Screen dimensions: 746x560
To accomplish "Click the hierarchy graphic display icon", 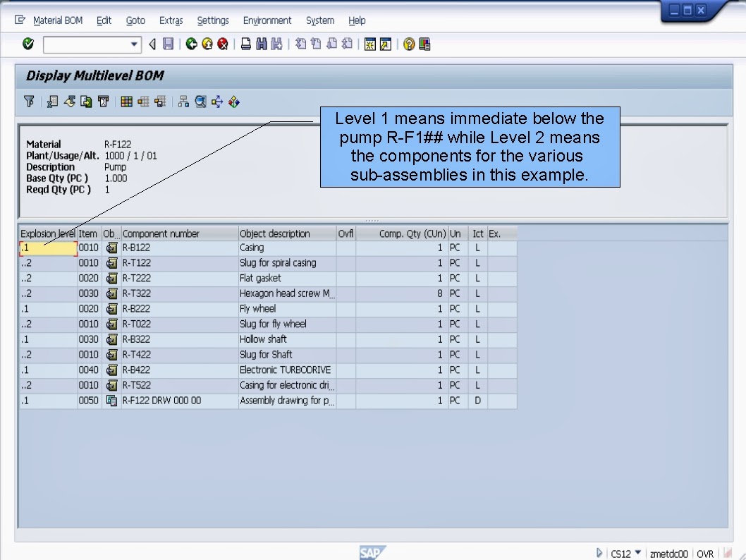I will (182, 101).
